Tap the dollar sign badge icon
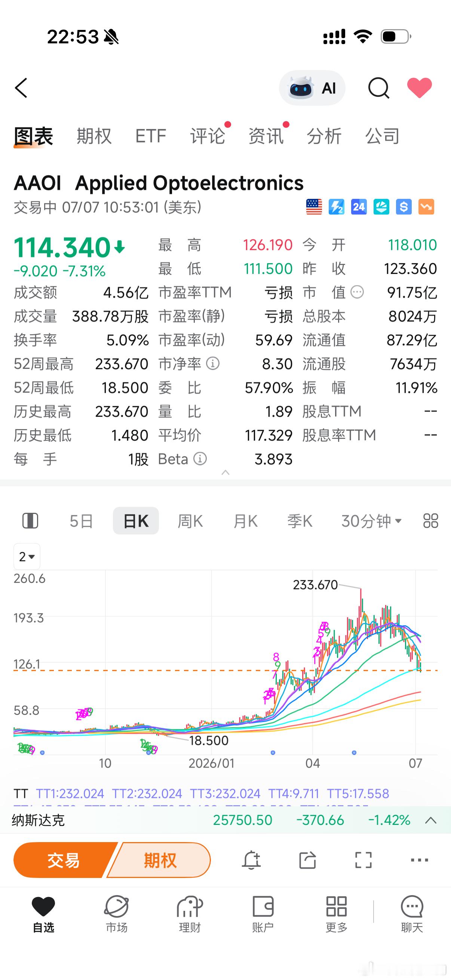Screen dimensions: 451x980 click(x=404, y=207)
